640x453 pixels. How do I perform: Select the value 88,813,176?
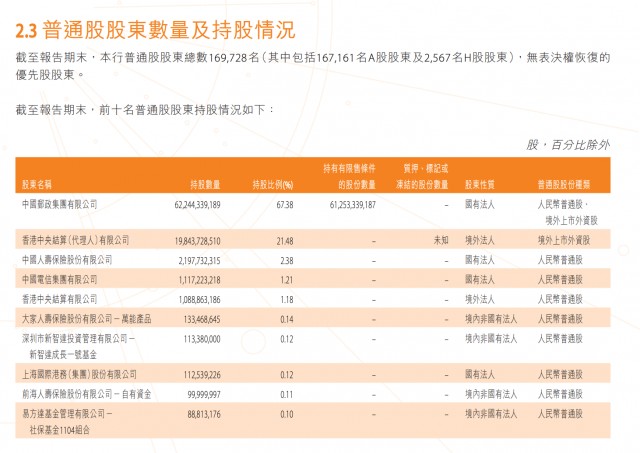coord(204,414)
